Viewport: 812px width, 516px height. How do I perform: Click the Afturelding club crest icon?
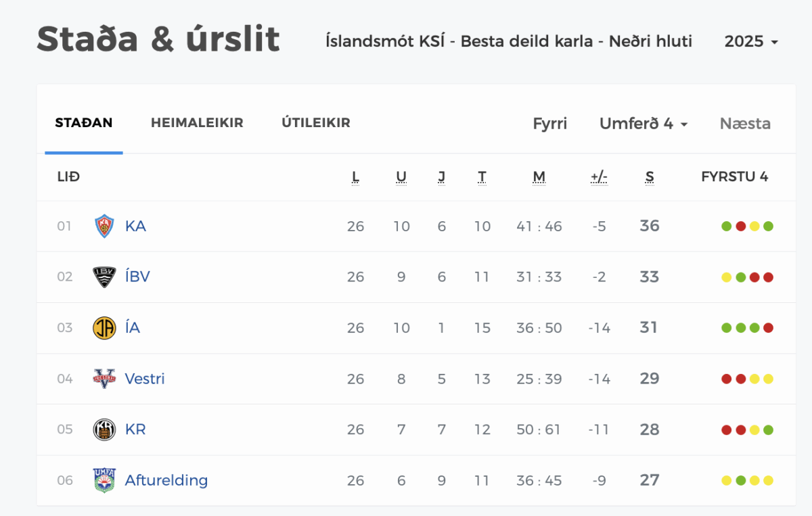(104, 480)
